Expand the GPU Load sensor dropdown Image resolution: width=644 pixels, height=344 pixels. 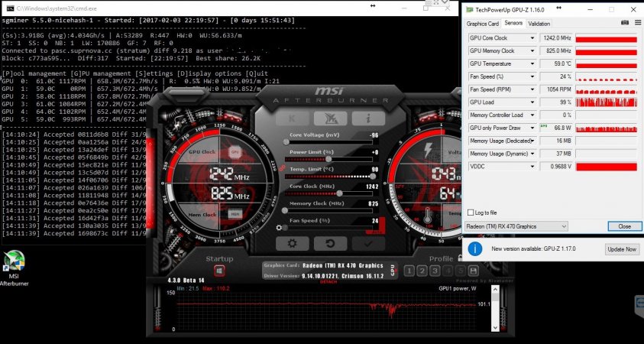tap(532, 102)
